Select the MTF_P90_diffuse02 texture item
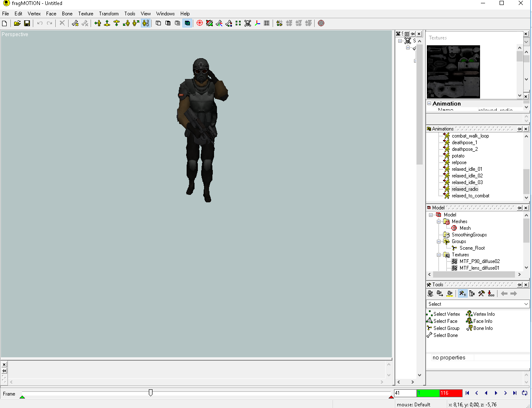This screenshot has width=532, height=408. click(x=480, y=261)
